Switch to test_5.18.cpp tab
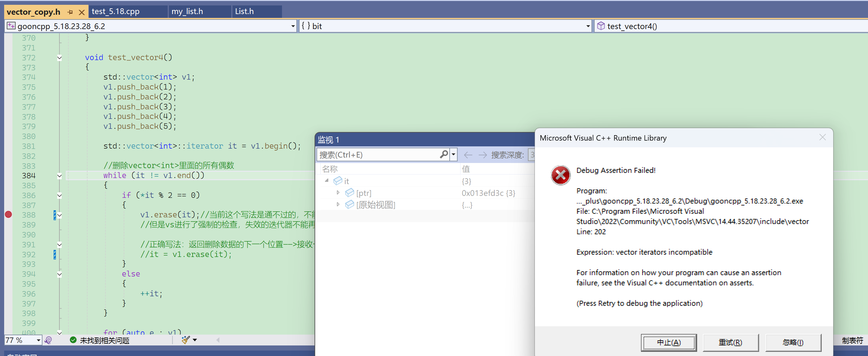Viewport: 868px width, 356px height. point(116,12)
